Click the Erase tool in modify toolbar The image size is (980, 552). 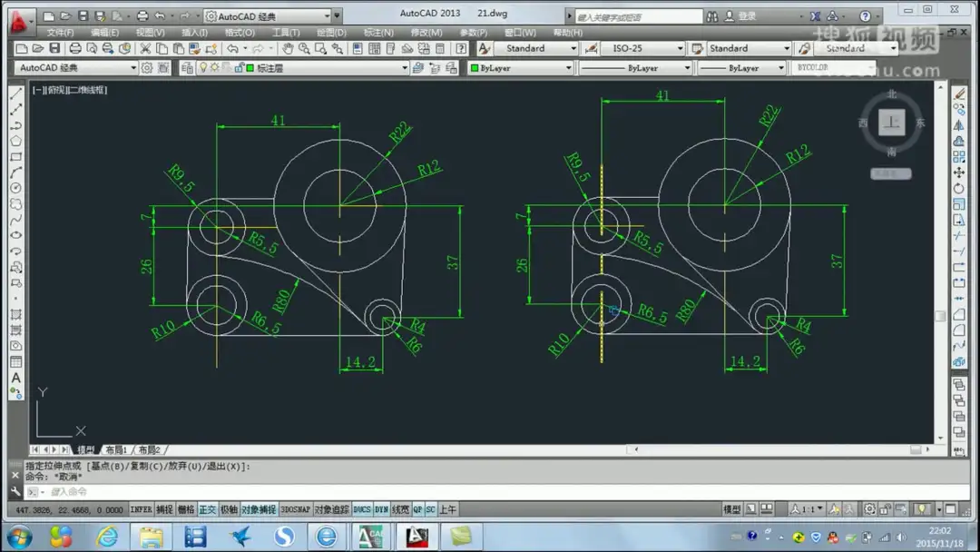click(959, 94)
